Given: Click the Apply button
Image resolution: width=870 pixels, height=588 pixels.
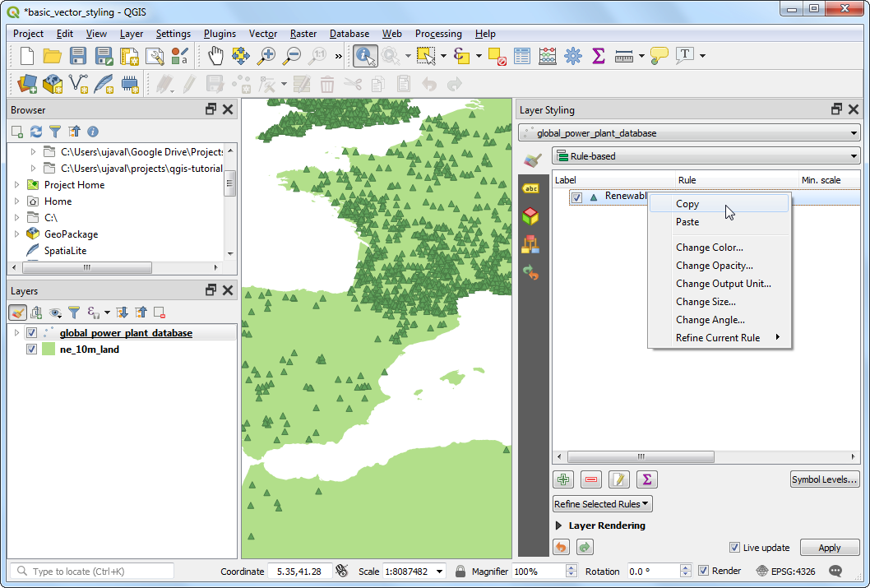Looking at the screenshot, I should point(829,548).
